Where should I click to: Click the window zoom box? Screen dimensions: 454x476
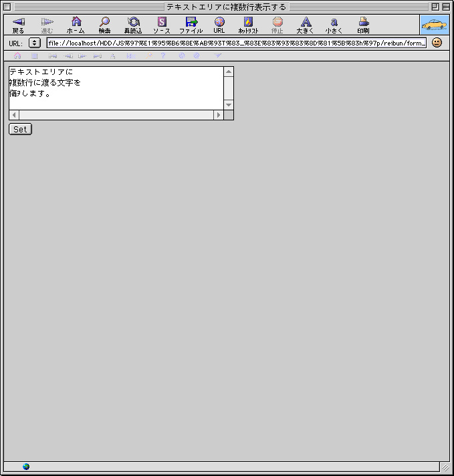(435, 7)
